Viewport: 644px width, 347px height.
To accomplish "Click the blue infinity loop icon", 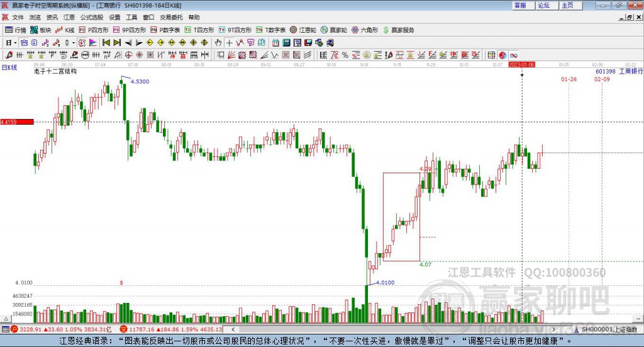I will [513, 55].
